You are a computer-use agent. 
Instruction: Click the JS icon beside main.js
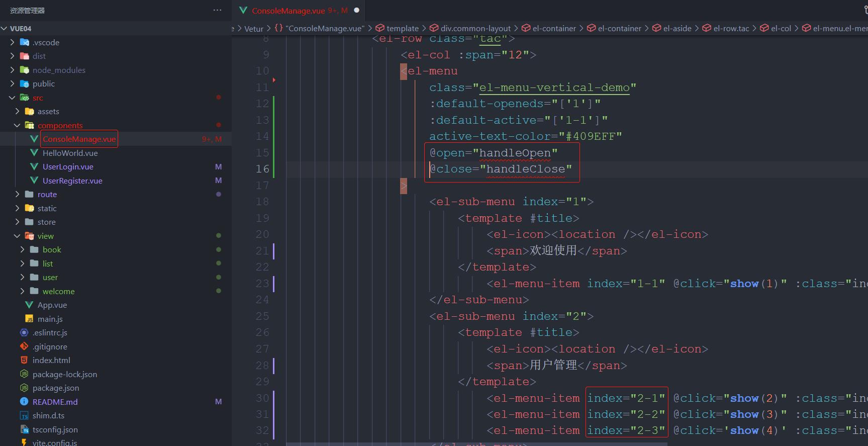pos(29,319)
